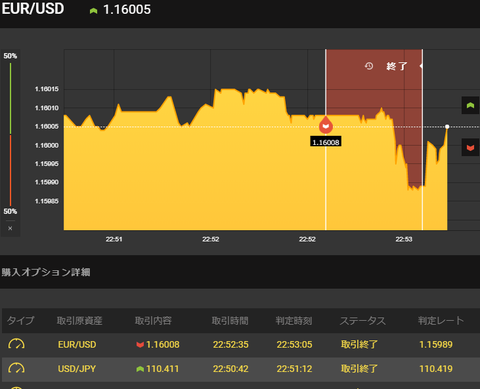Click the history clock icon near 終了

tap(369, 66)
